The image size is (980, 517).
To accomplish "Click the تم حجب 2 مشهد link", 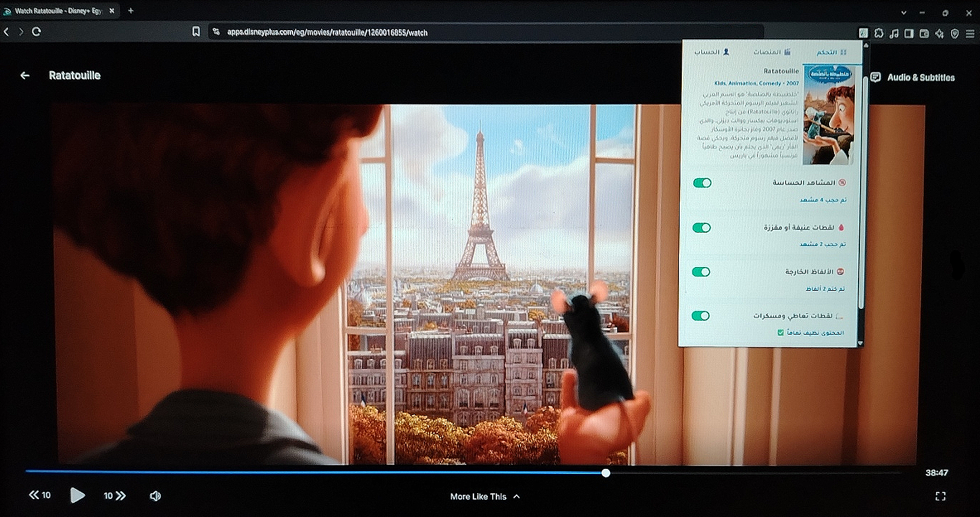I will (x=823, y=244).
